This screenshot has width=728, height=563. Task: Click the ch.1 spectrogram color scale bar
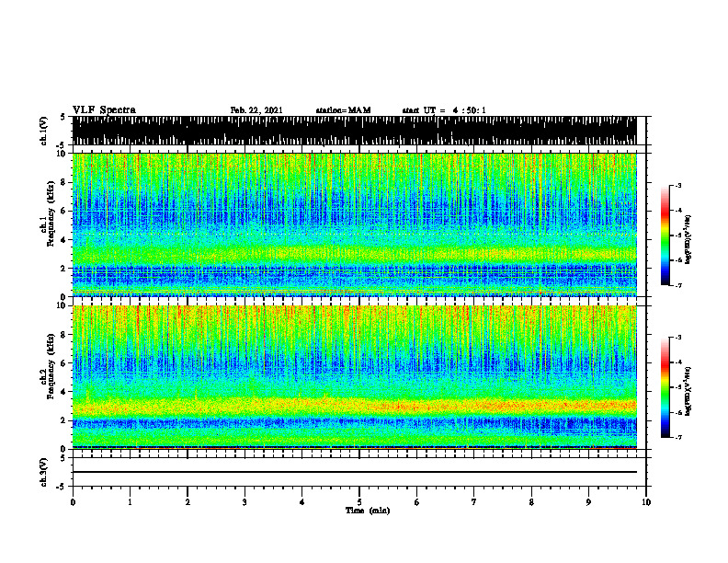pyautogui.click(x=665, y=236)
